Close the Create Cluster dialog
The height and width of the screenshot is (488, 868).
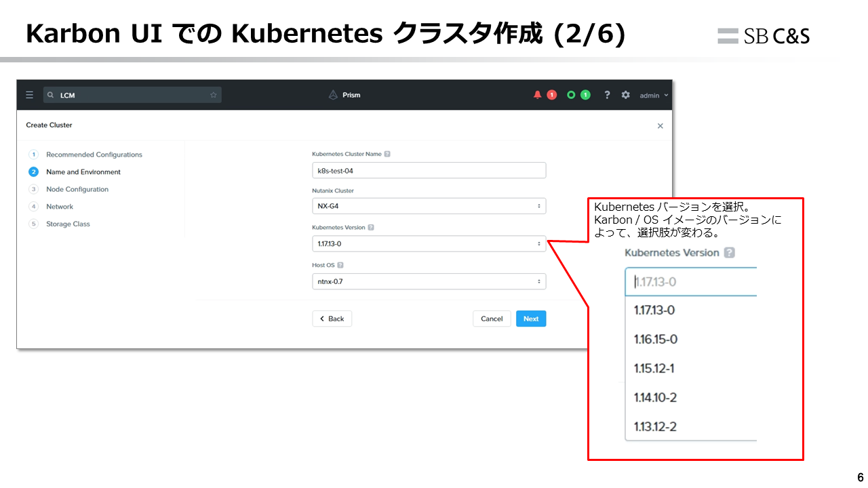click(660, 126)
